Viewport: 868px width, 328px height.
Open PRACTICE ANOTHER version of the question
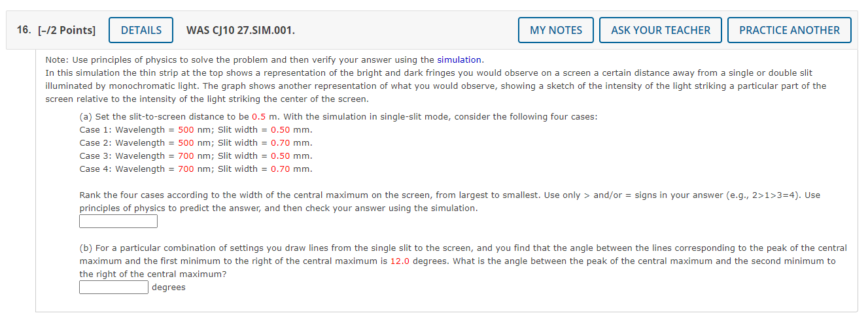(x=789, y=30)
